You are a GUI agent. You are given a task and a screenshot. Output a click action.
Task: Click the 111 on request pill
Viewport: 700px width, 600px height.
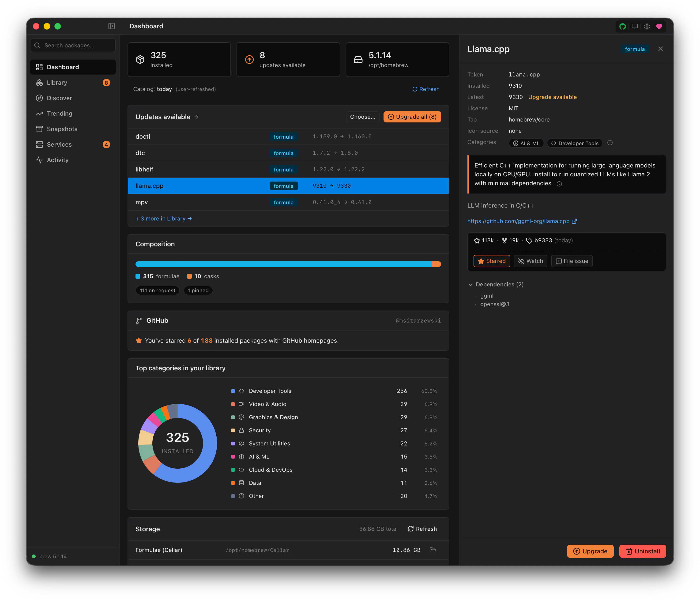tap(158, 290)
